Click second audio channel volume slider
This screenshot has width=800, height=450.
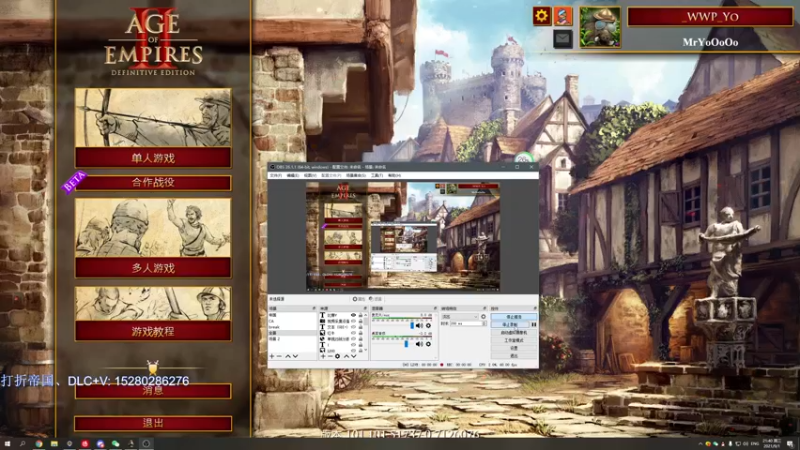(x=406, y=344)
